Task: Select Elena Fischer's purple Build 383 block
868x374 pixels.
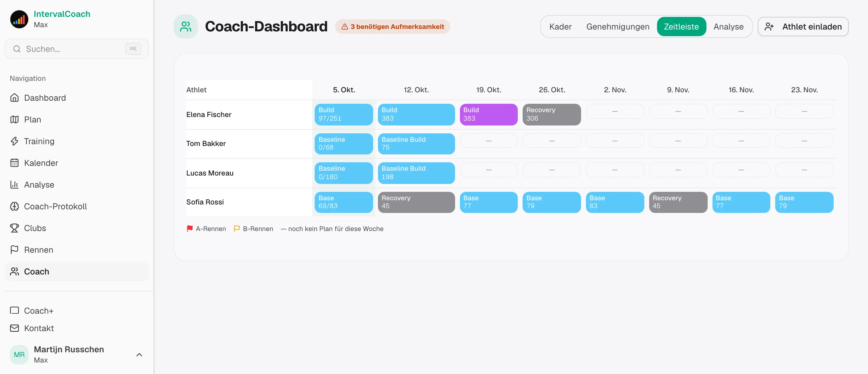Action: [x=489, y=114]
